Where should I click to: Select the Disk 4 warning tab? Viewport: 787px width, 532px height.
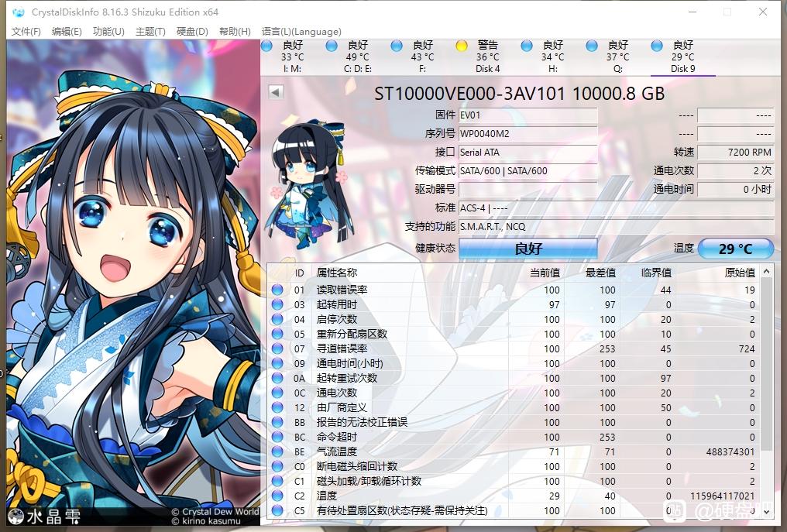tap(487, 57)
